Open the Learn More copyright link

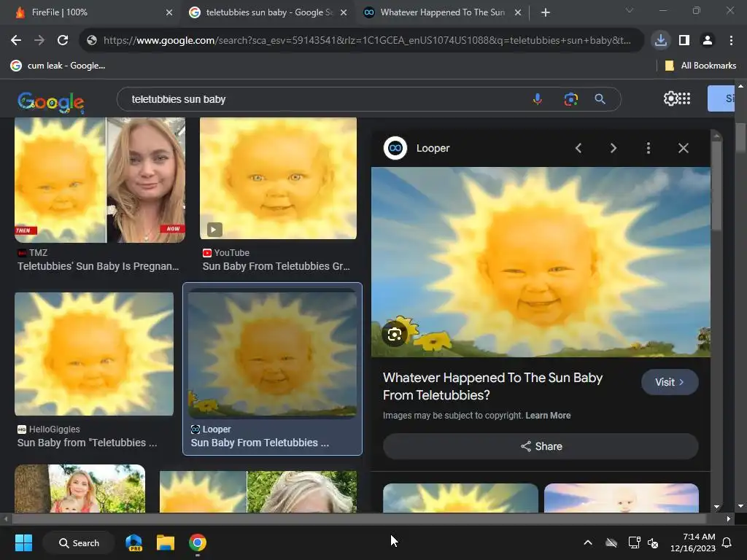[x=548, y=415]
